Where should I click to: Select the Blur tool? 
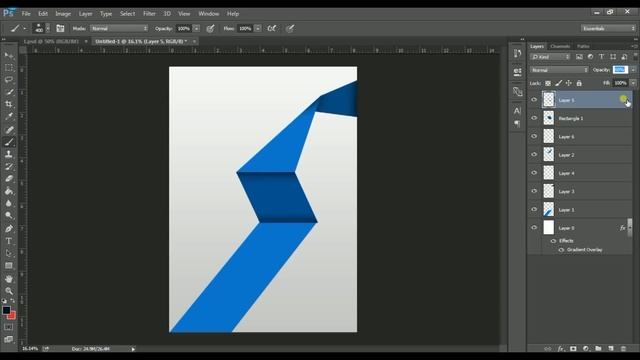click(x=9, y=203)
